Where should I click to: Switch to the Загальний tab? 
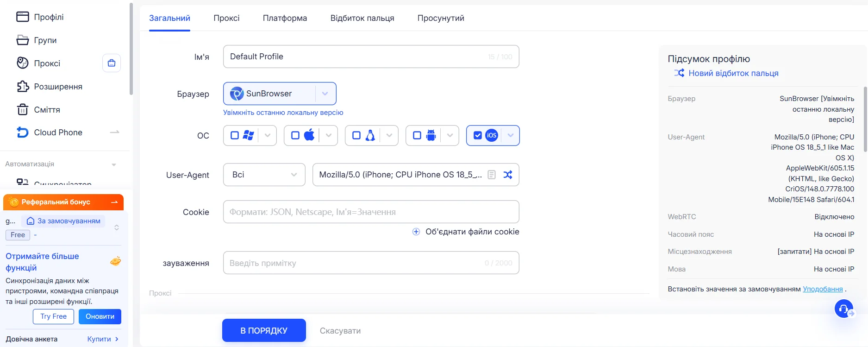tap(169, 18)
